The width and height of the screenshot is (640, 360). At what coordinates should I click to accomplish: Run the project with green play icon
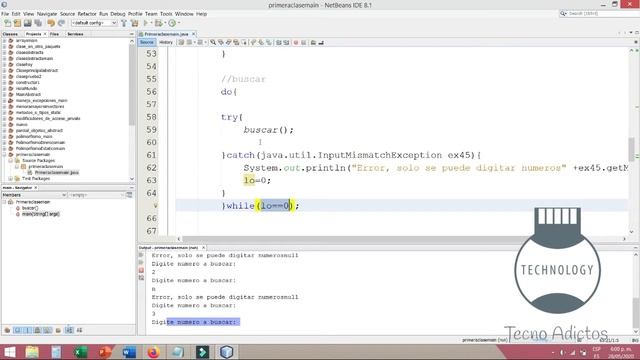[145, 23]
